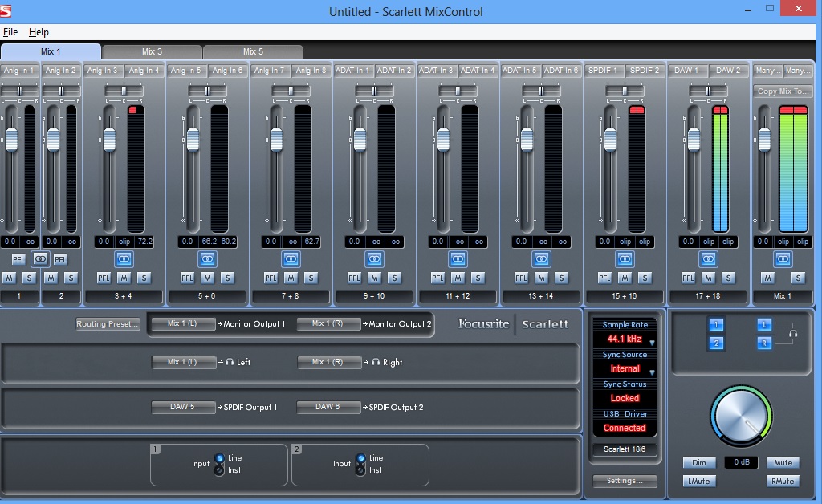Click monitor output 1 button in monitor section

coord(716,325)
